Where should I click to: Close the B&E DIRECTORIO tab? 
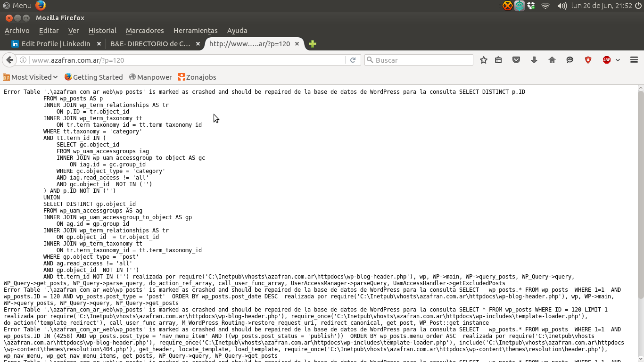coord(198,44)
